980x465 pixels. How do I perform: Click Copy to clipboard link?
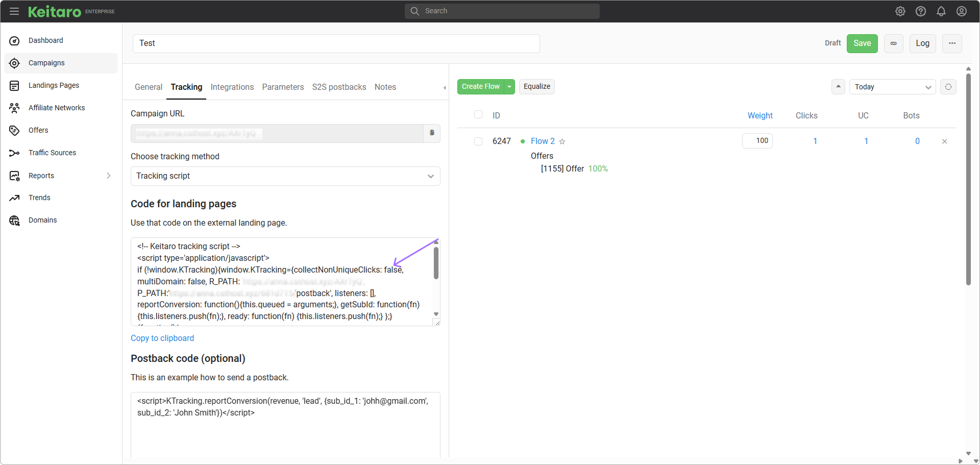pyautogui.click(x=162, y=338)
